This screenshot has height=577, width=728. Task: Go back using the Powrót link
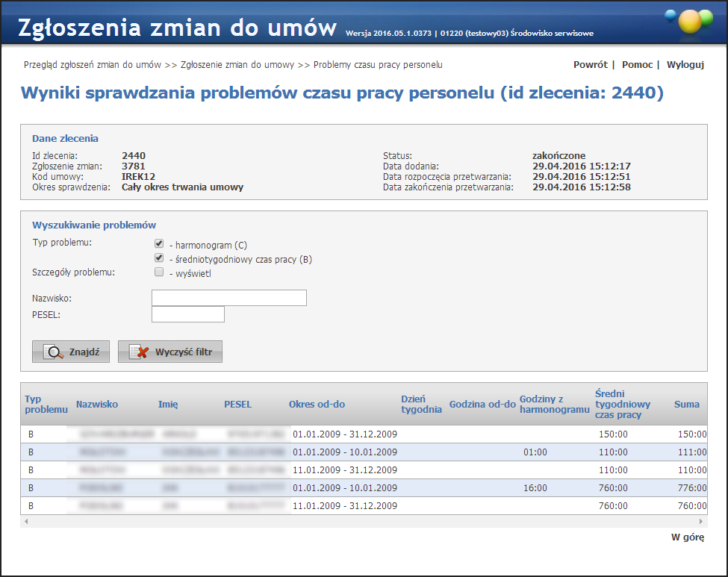point(590,65)
